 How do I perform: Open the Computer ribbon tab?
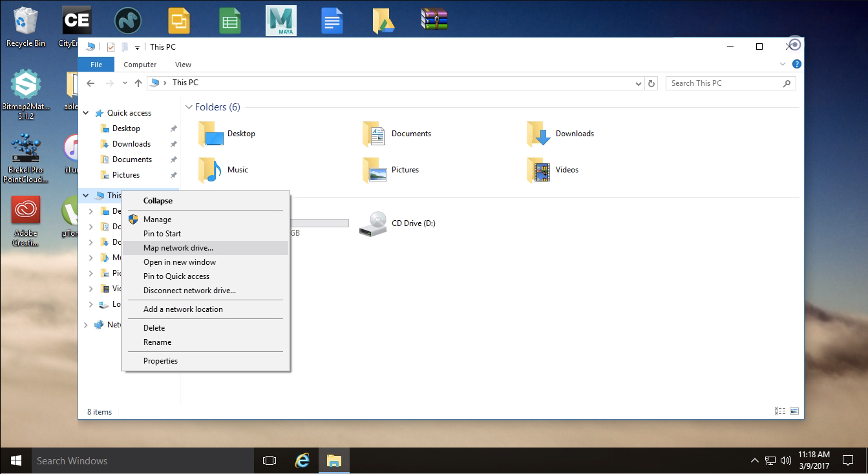click(140, 65)
